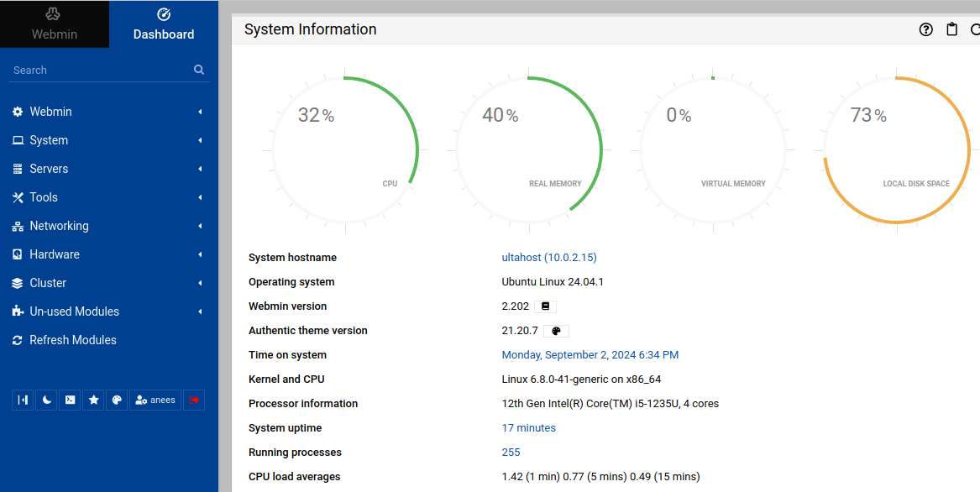Open favorites using the star icon
This screenshot has width=980, height=492.
93,400
